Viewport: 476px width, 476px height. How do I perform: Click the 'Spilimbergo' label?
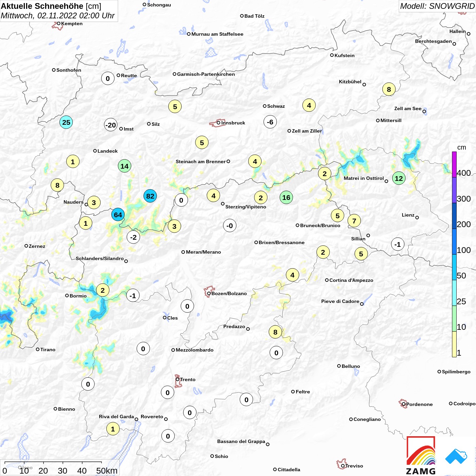pyautogui.click(x=456, y=372)
